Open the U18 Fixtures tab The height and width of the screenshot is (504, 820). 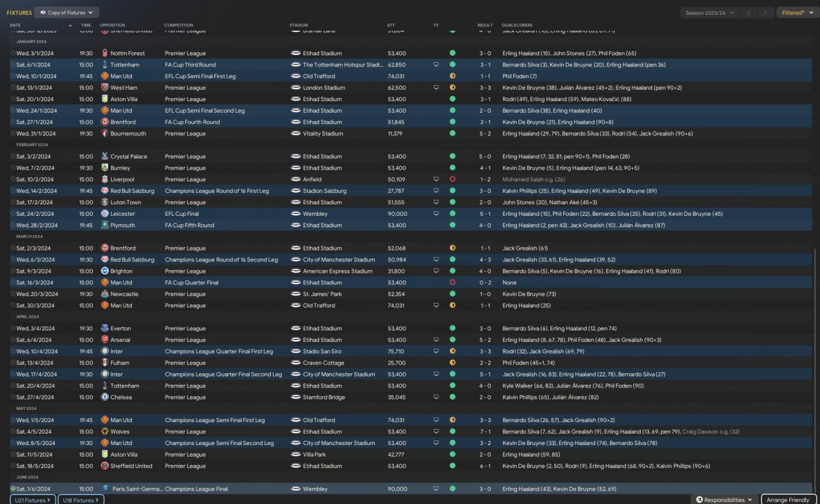point(80,500)
